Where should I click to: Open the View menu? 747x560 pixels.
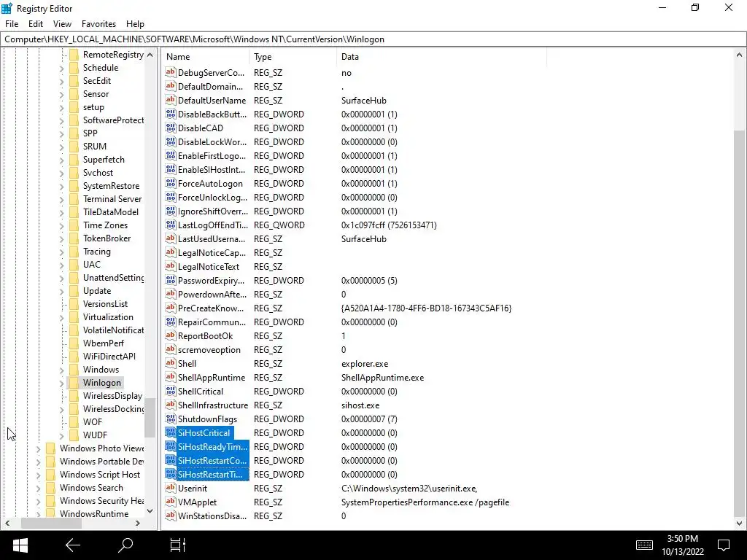(62, 24)
